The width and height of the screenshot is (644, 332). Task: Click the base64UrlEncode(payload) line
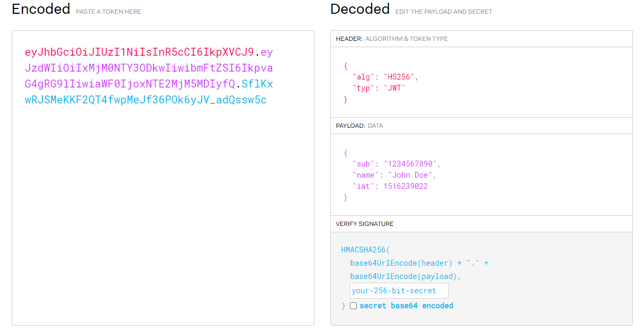click(406, 276)
